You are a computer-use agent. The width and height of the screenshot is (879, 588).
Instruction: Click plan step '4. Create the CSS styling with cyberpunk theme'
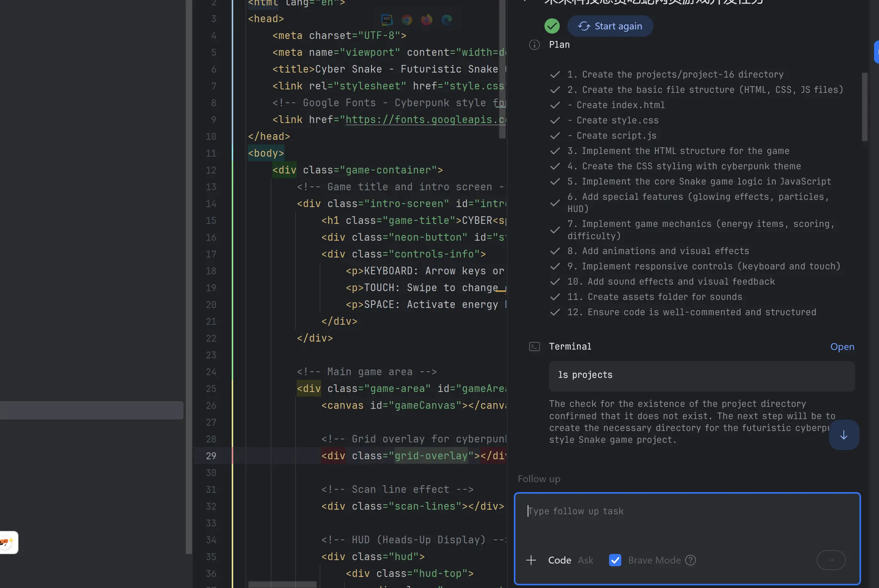point(684,166)
